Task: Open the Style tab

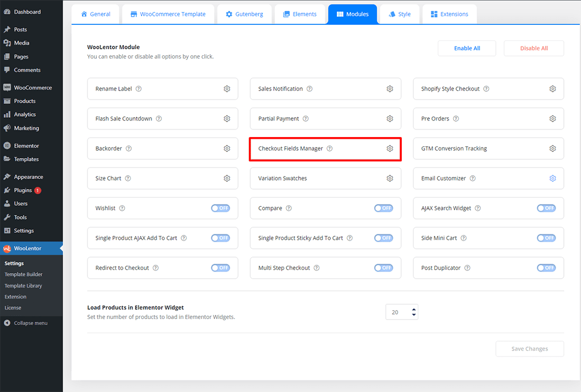Action: tap(400, 14)
